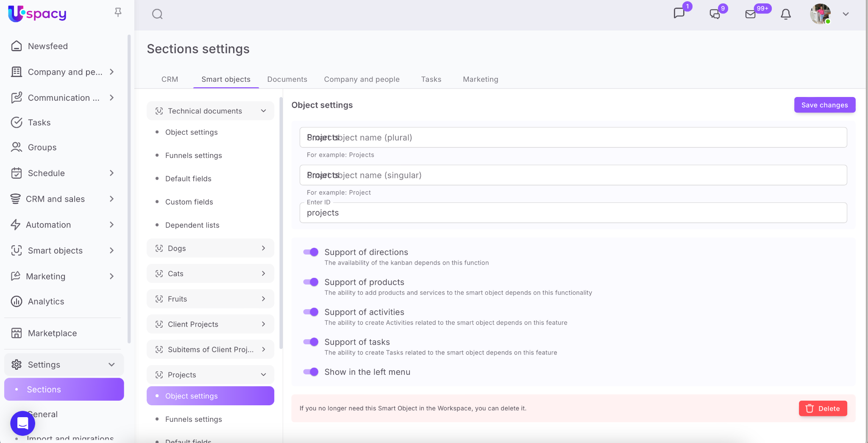Open the mail inbox icon
The width and height of the screenshot is (868, 443).
750,14
